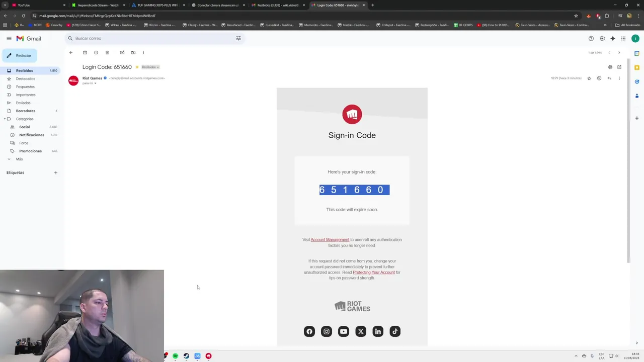Delete the email with the trash icon
644x362 pixels.
pos(107,52)
